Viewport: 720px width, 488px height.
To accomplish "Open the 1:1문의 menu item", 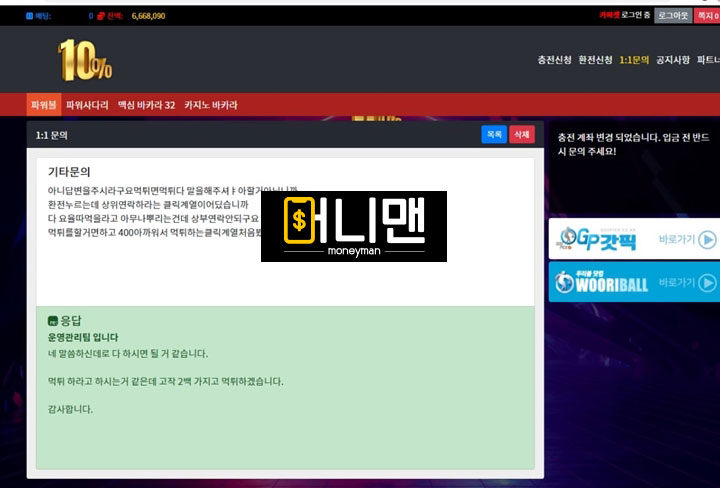I will click(634, 60).
